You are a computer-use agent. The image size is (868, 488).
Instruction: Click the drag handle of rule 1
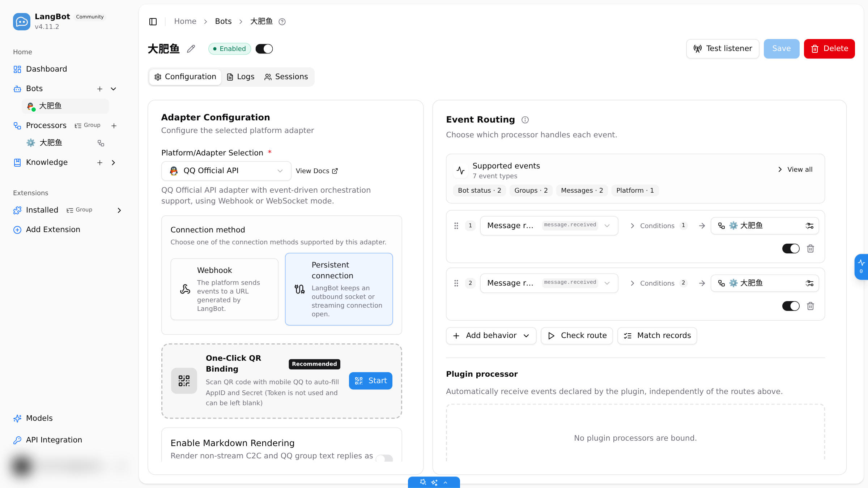tap(456, 226)
